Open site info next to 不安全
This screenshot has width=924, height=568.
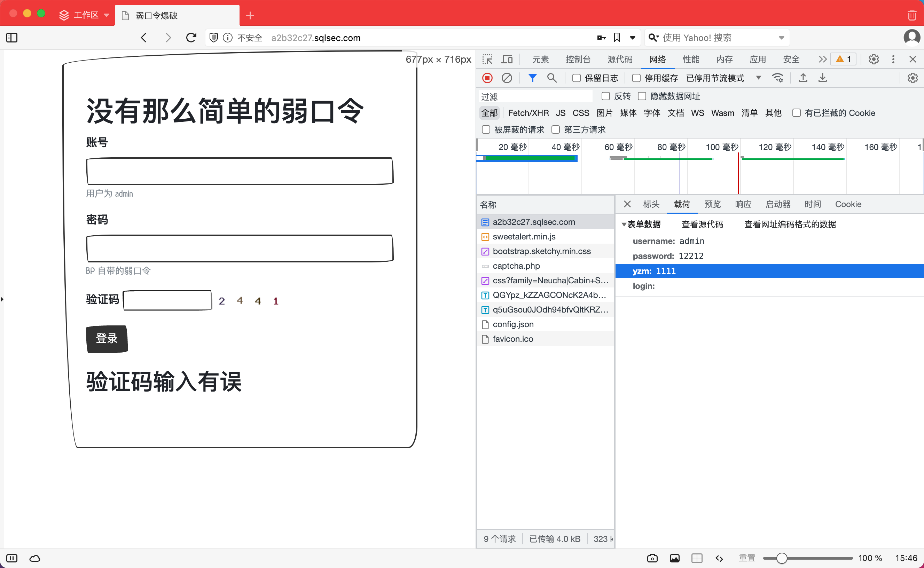[227, 38]
